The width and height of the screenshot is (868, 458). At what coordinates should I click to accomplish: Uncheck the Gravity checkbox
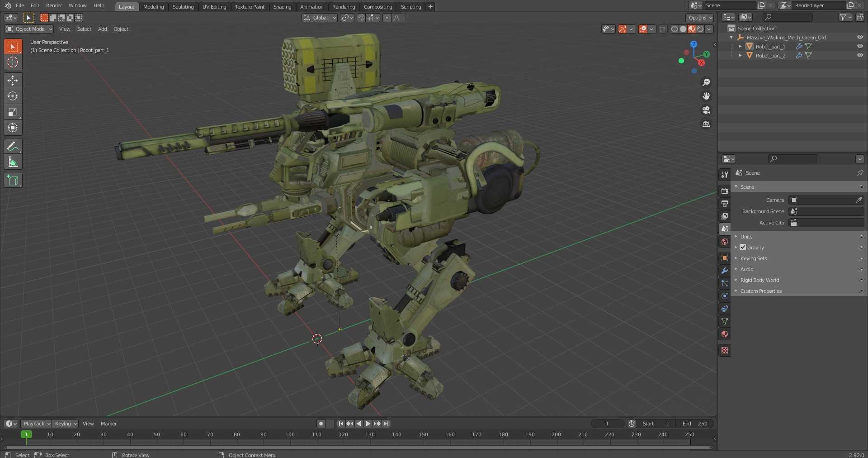click(x=743, y=247)
